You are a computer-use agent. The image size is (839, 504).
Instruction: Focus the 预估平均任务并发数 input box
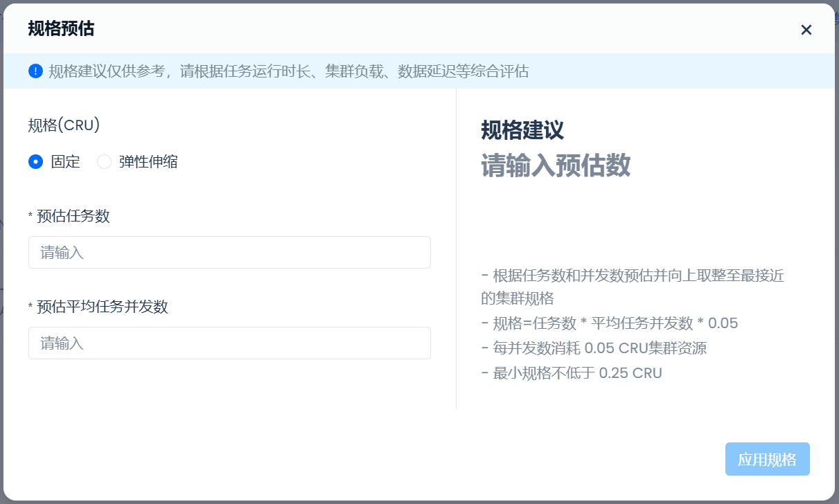229,343
